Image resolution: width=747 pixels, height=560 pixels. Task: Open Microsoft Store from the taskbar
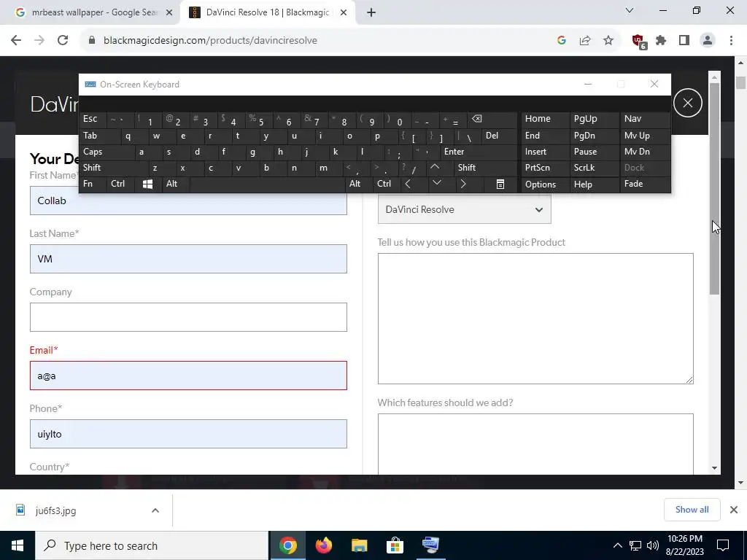[395, 545]
